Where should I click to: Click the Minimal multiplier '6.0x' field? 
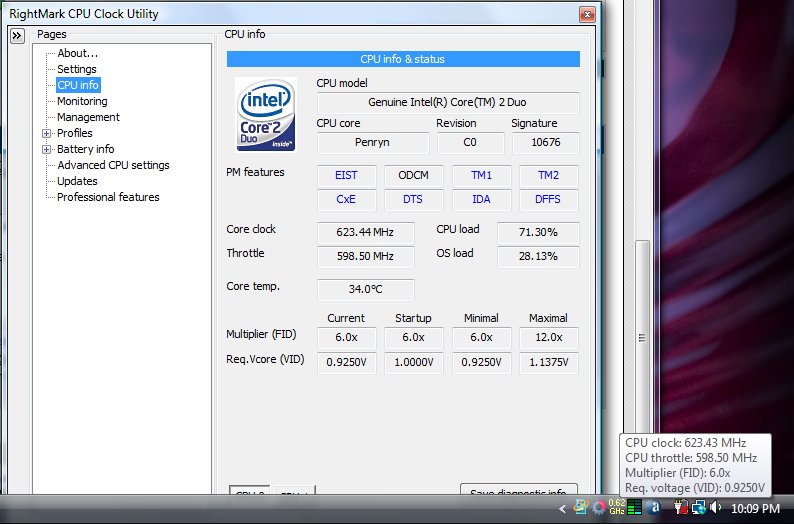click(481, 338)
